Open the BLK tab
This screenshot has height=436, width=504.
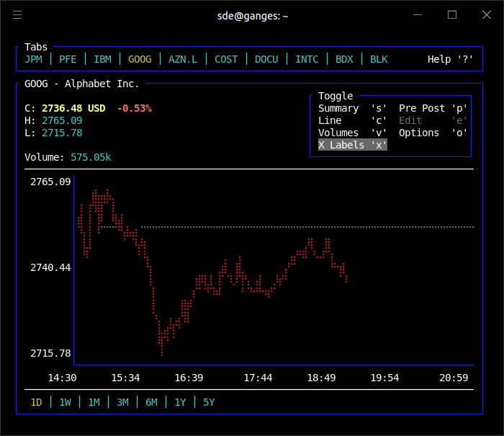coord(379,60)
